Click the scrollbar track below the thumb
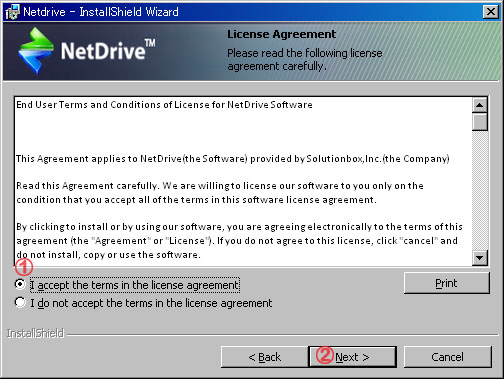Viewport: 504px width, 379px height. 480,190
